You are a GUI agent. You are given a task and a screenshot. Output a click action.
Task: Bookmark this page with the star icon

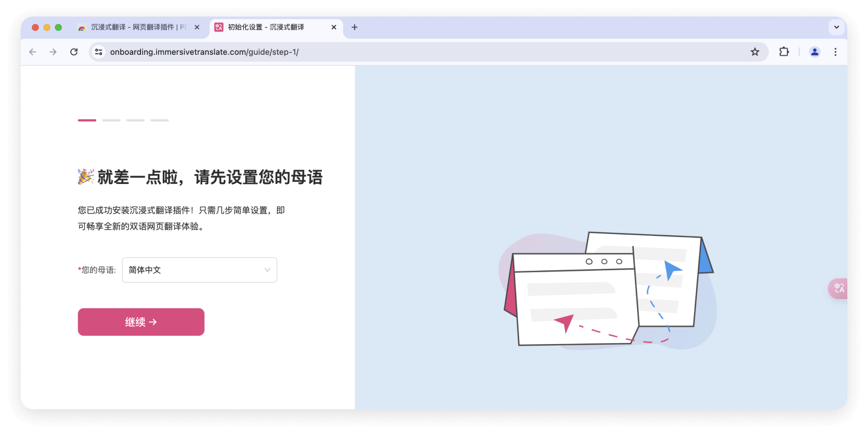tap(755, 52)
